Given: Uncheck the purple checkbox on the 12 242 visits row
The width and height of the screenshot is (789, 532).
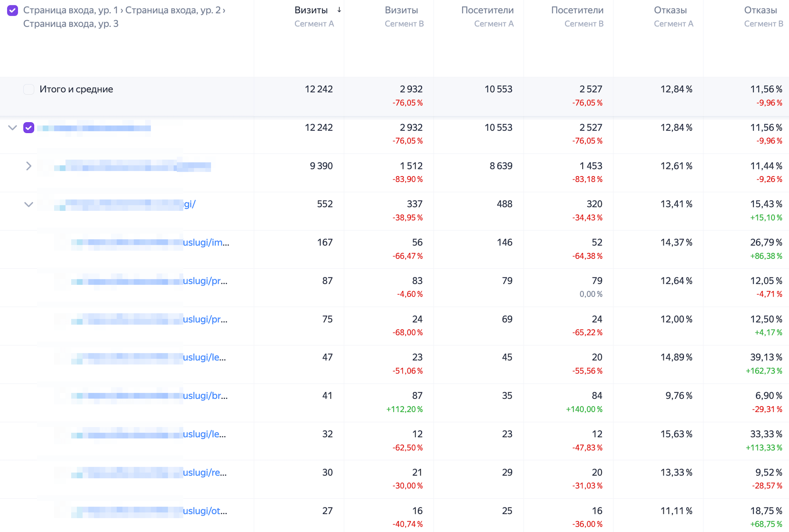Looking at the screenshot, I should pos(29,128).
